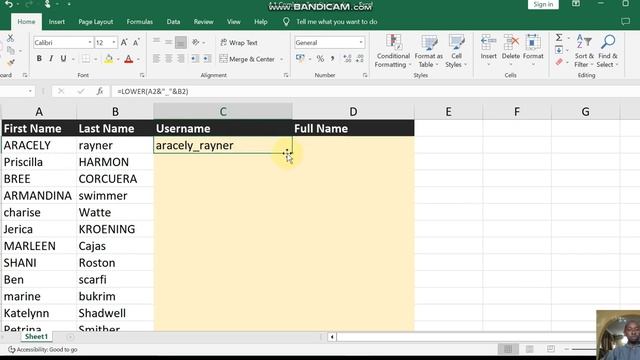Screen dimensions: 640x360
Task: Open the Help tab
Action: 260,22
